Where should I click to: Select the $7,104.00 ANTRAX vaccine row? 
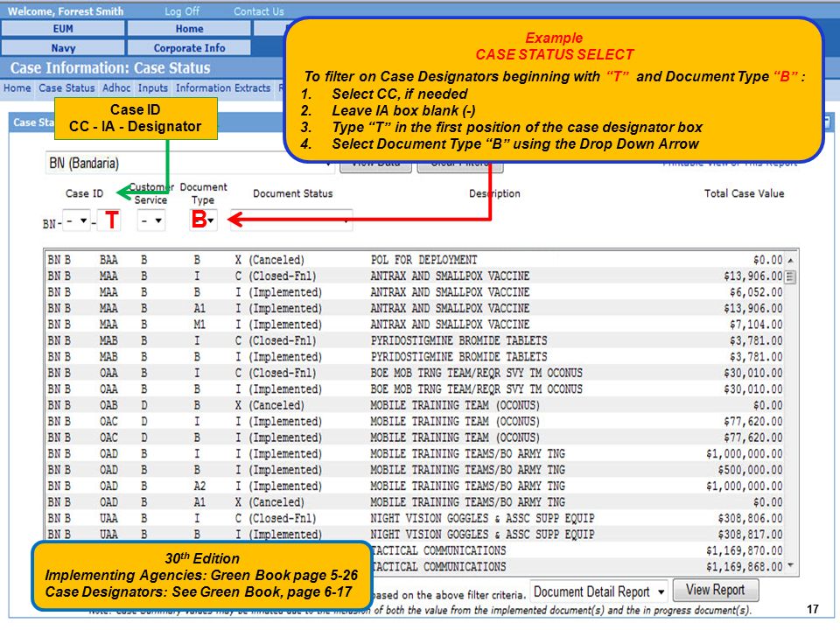pos(415,324)
